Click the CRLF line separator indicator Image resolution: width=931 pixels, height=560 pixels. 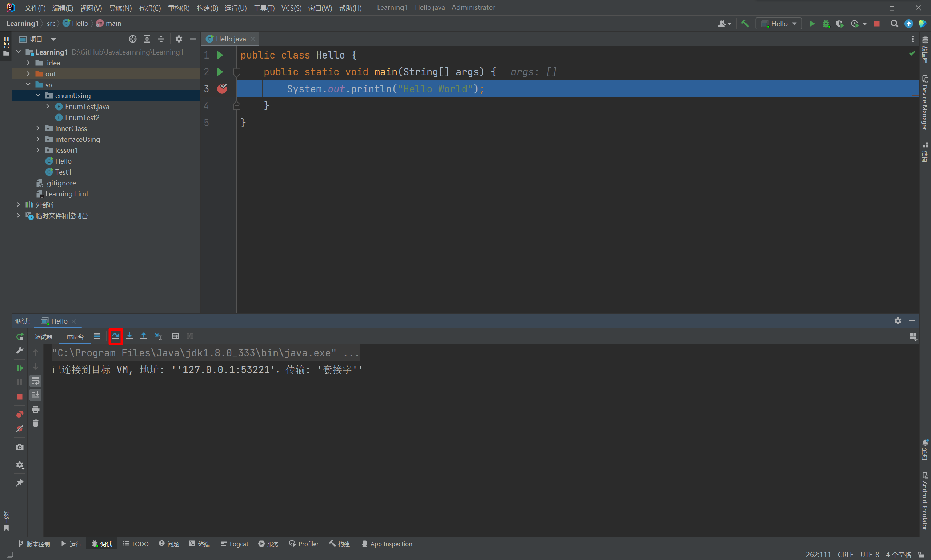coord(845,554)
